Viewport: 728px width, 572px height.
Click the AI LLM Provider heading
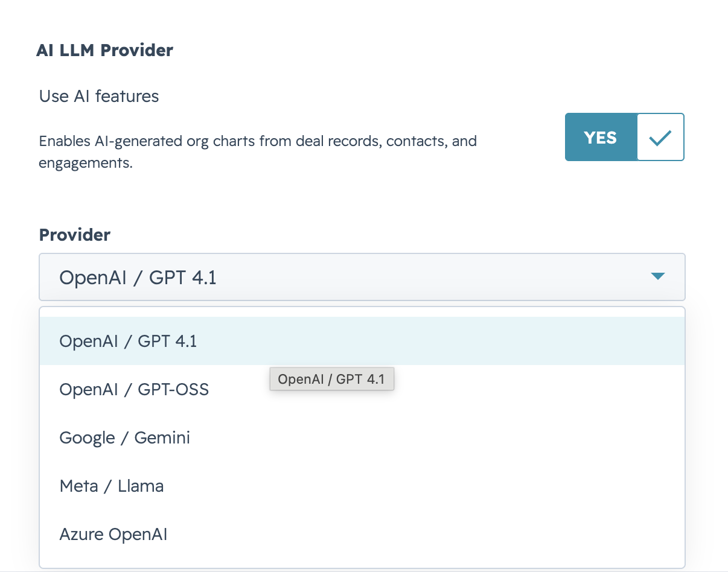coord(104,50)
